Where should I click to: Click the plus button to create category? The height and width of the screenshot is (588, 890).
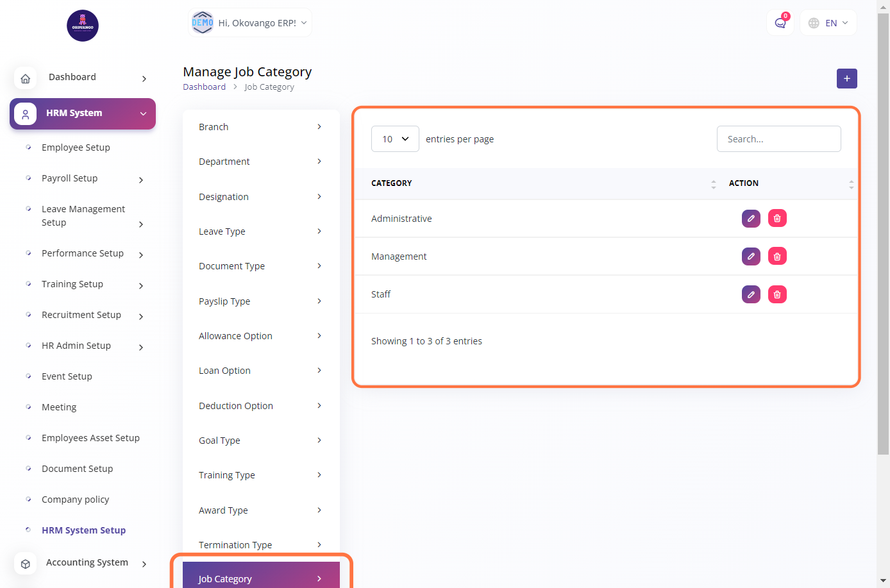coord(846,78)
